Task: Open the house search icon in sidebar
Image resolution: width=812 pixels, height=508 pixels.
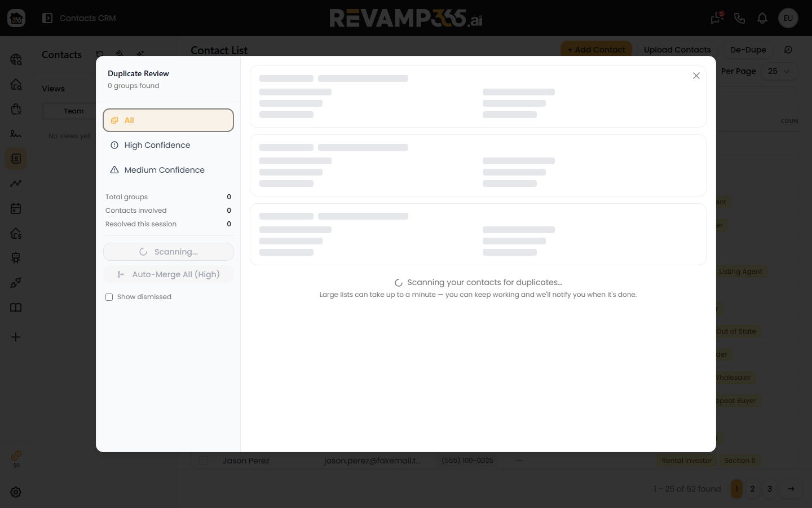Action: tap(16, 84)
